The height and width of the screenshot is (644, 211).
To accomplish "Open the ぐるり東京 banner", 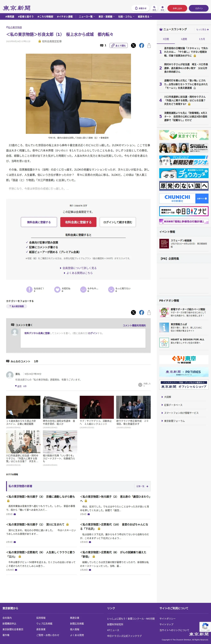I will 184,360.
